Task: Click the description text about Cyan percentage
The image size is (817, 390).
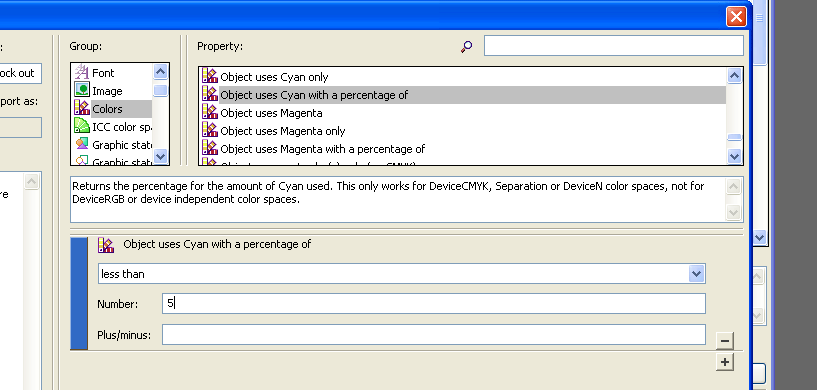Action: tap(388, 192)
